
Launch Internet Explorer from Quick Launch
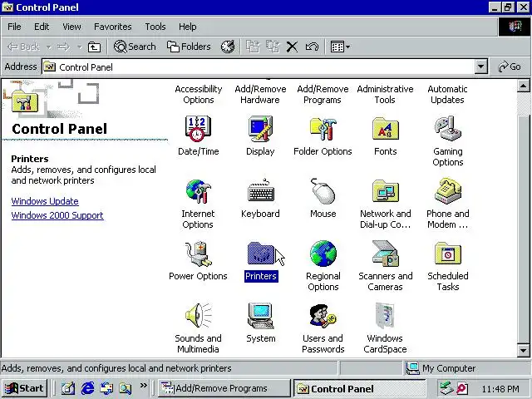tap(87, 388)
